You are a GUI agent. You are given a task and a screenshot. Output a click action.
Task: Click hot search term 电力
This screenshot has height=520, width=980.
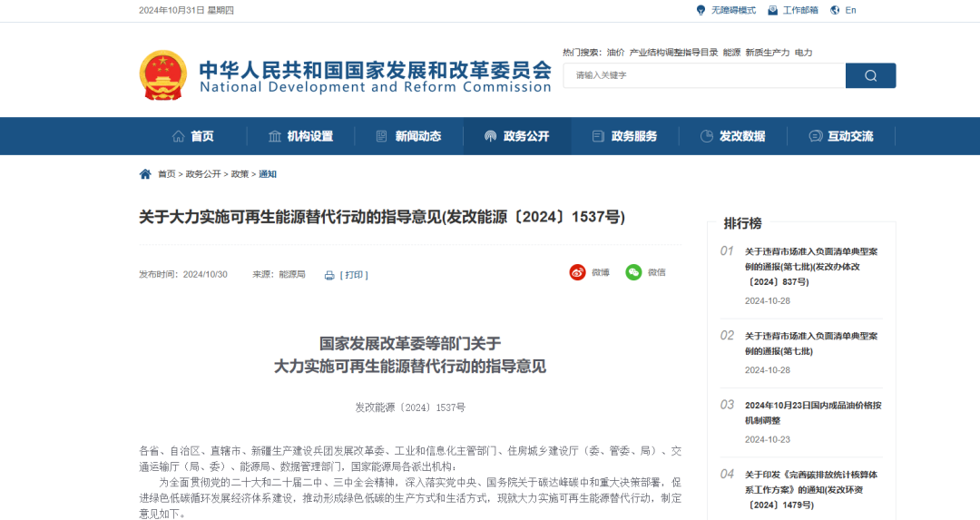tap(804, 53)
